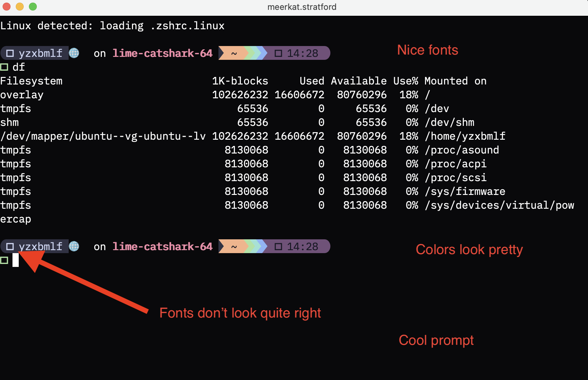The height and width of the screenshot is (380, 588).
Task: Click the 'Fonts don't look quite right' annotation
Action: point(240,313)
